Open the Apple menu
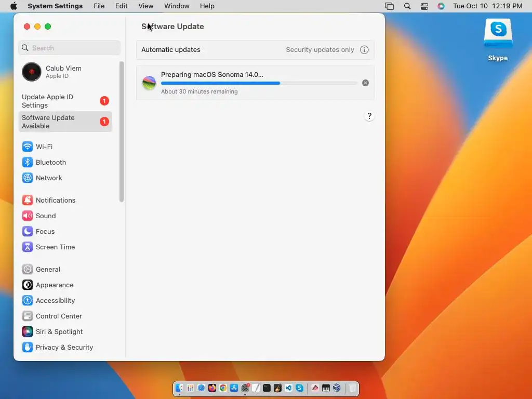Image resolution: width=532 pixels, height=399 pixels. click(14, 6)
